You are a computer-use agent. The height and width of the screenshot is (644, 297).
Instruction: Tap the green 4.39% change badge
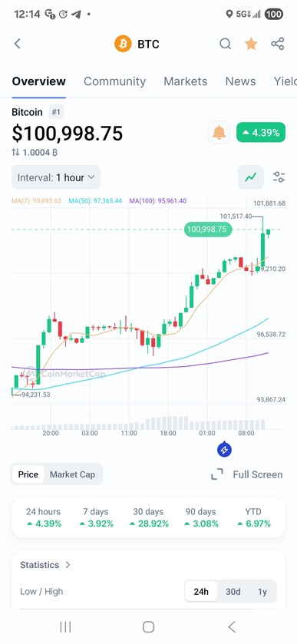(x=261, y=132)
